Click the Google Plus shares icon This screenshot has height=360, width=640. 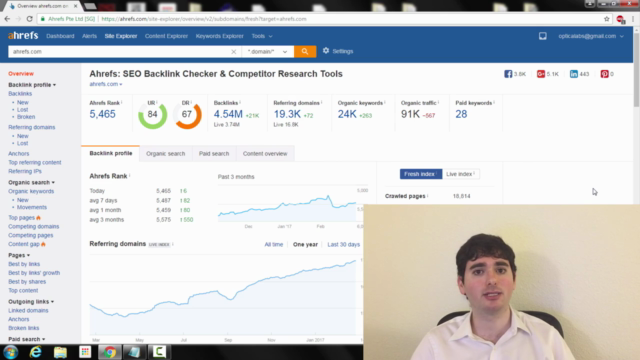(x=541, y=74)
